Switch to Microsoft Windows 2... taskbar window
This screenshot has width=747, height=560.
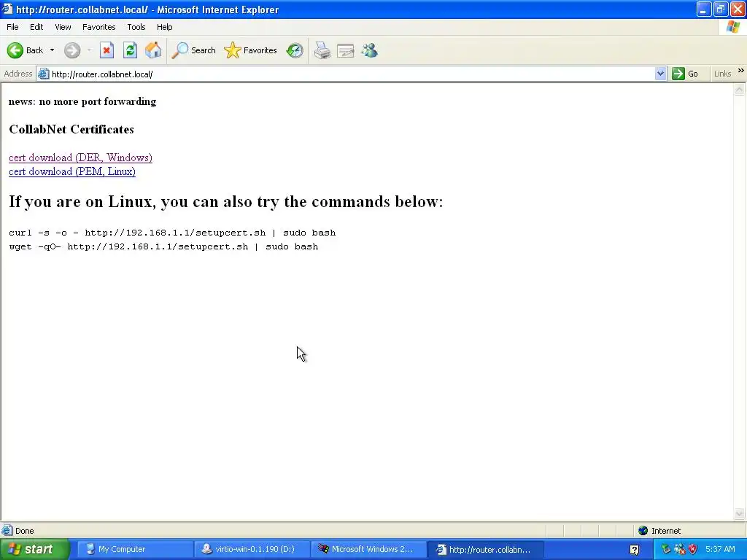tap(368, 549)
